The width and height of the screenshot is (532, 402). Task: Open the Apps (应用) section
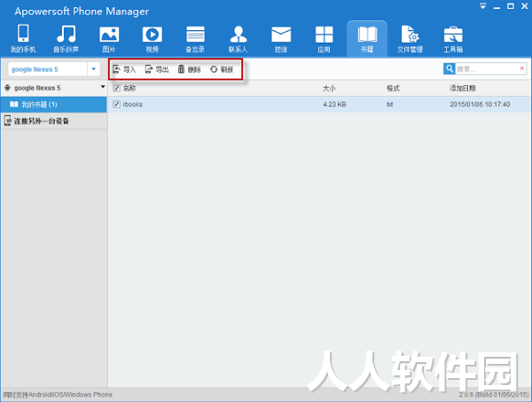(324, 38)
